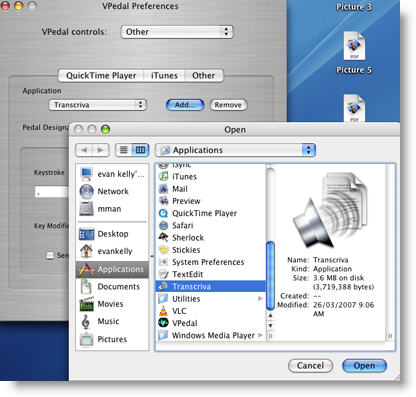Select the TextEdit text row
Image resolution: width=416 pixels, height=397 pixels.
[211, 274]
